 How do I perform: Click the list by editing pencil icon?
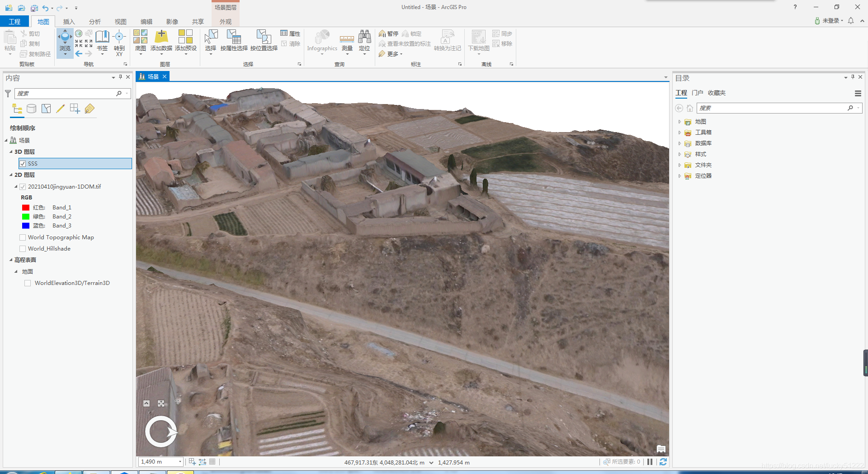[60, 109]
